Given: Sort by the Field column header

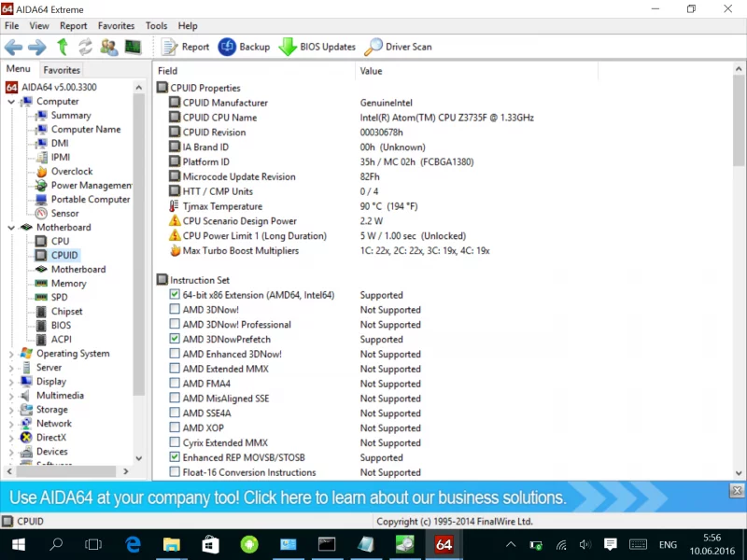Looking at the screenshot, I should pyautogui.click(x=254, y=71).
